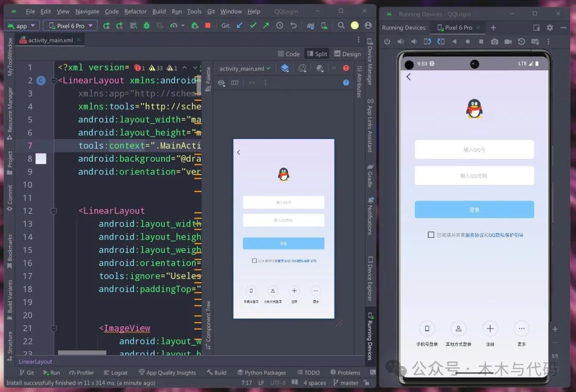Click the blue login button in the emulator
Viewport: 576px width, 392px height.
474,210
